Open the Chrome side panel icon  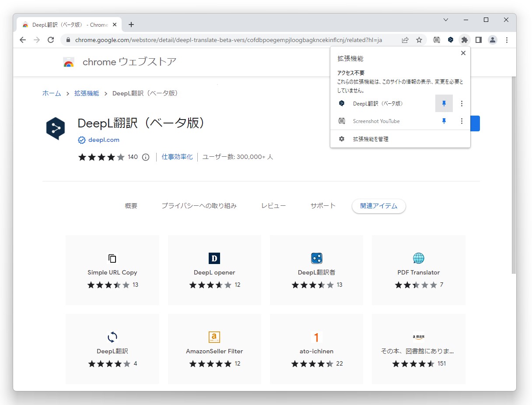pyautogui.click(x=479, y=40)
